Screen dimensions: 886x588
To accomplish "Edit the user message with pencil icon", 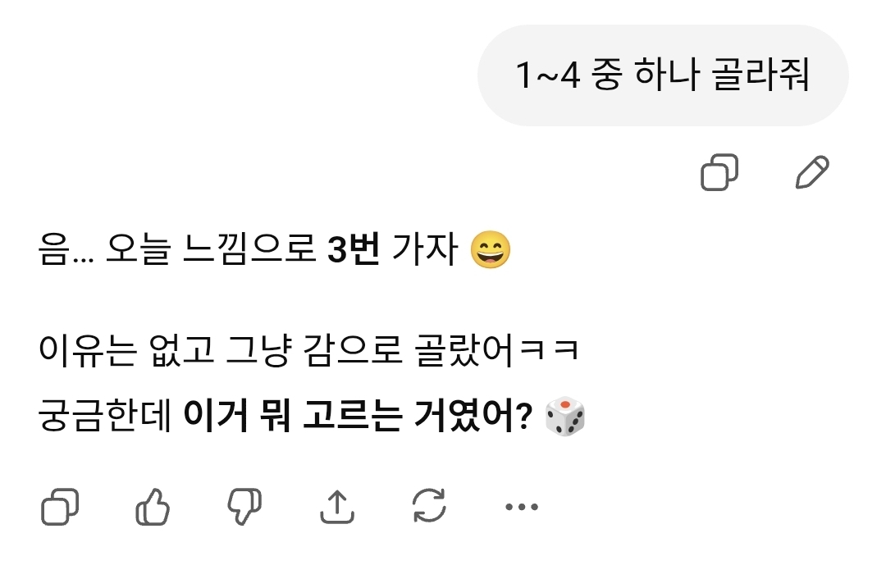I will click(813, 173).
